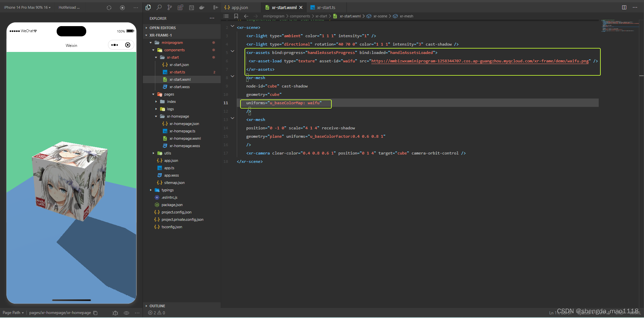644x318 pixels.
Task: Place cursor on line 11 uniforms attribute
Action: click(284, 103)
